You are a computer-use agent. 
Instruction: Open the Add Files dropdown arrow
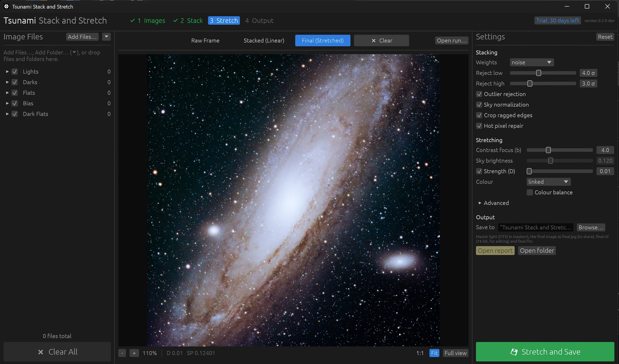click(x=106, y=37)
